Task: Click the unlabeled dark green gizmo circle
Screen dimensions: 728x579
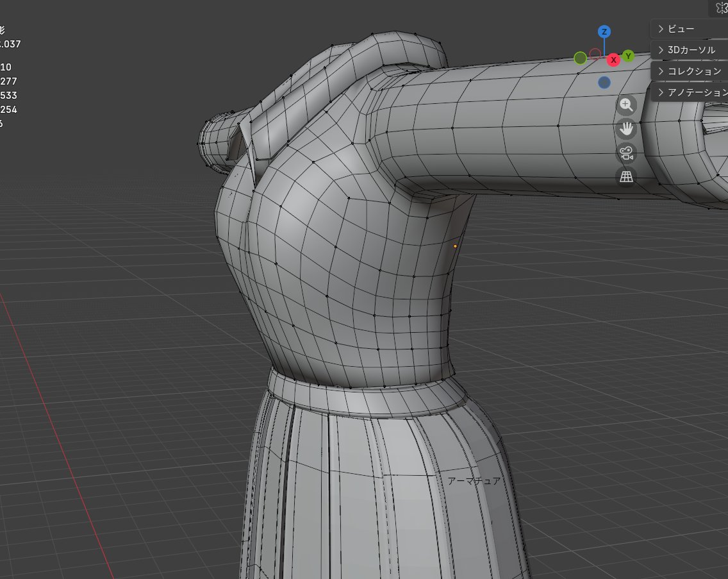Action: 581,58
